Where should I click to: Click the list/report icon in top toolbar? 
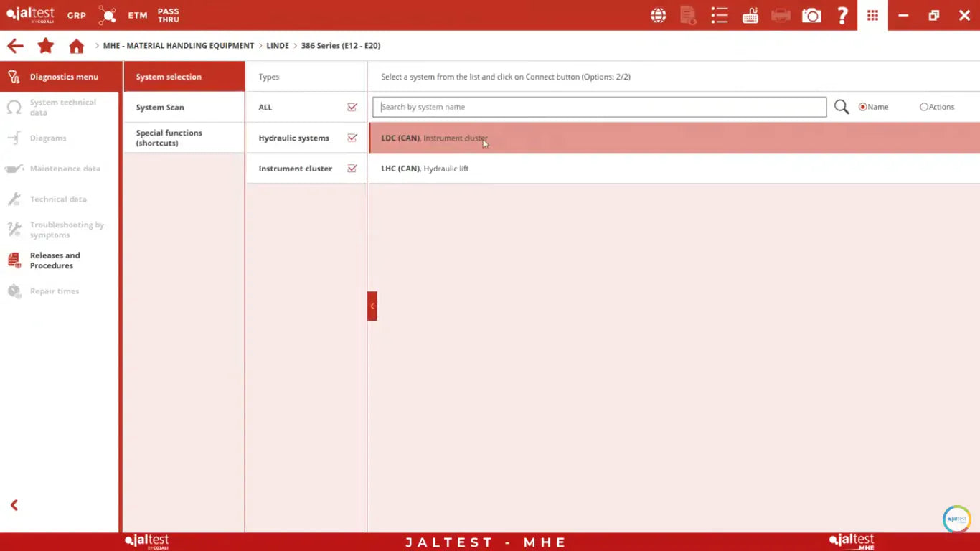[719, 15]
